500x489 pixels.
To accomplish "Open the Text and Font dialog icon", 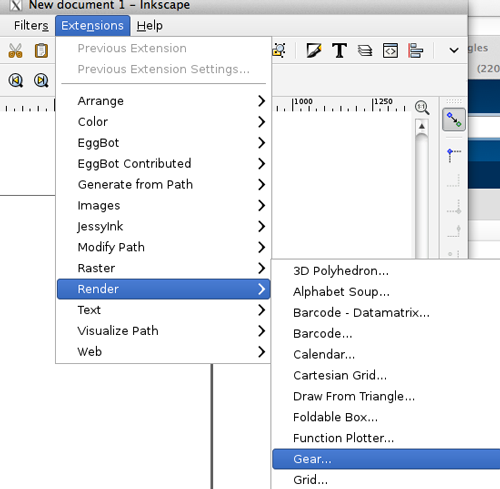I will click(339, 51).
